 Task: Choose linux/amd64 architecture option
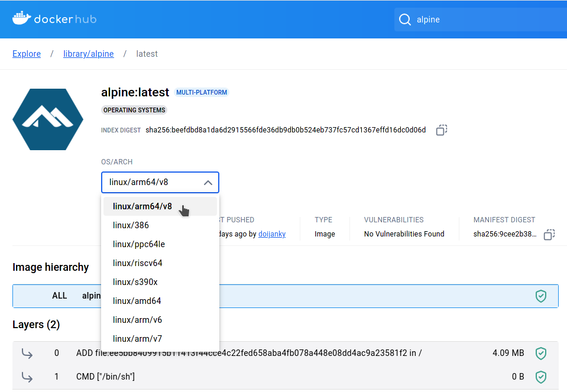137,301
